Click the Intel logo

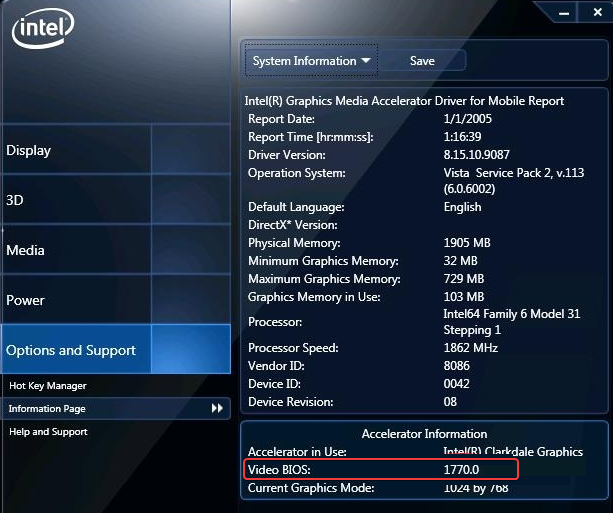point(43,28)
